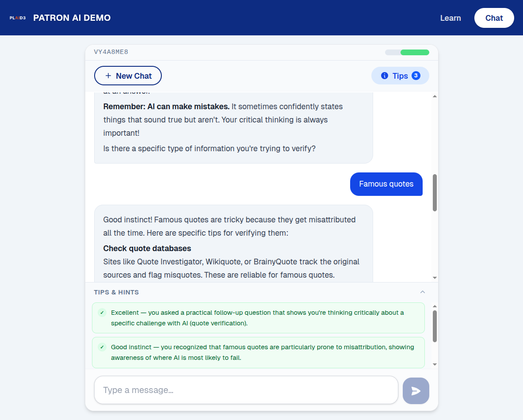
Task: Click the checkmark icon on the second tip
Action: click(x=101, y=347)
